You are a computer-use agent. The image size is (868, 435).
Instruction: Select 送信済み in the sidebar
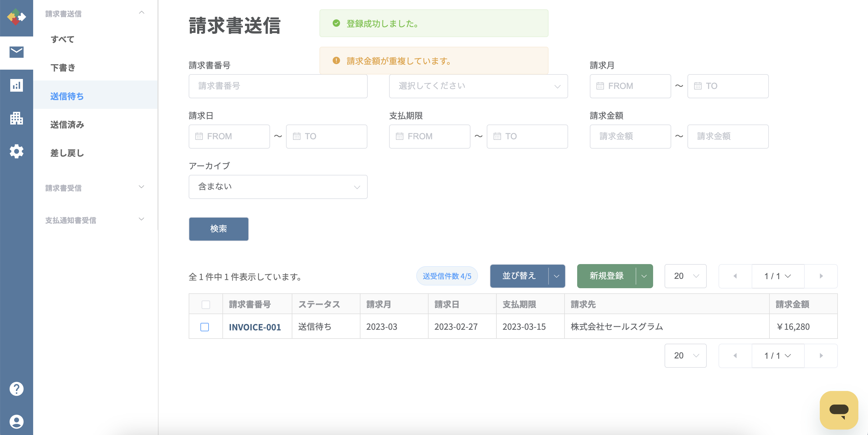(96, 125)
